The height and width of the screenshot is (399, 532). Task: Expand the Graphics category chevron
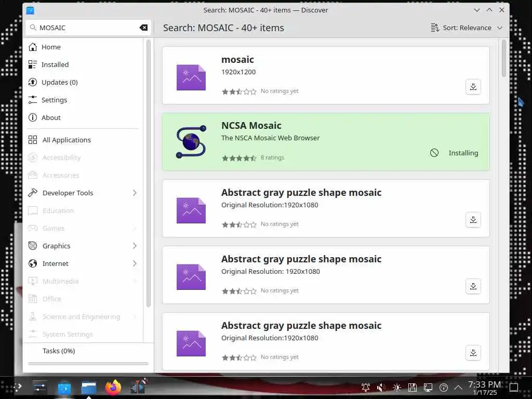click(x=135, y=246)
